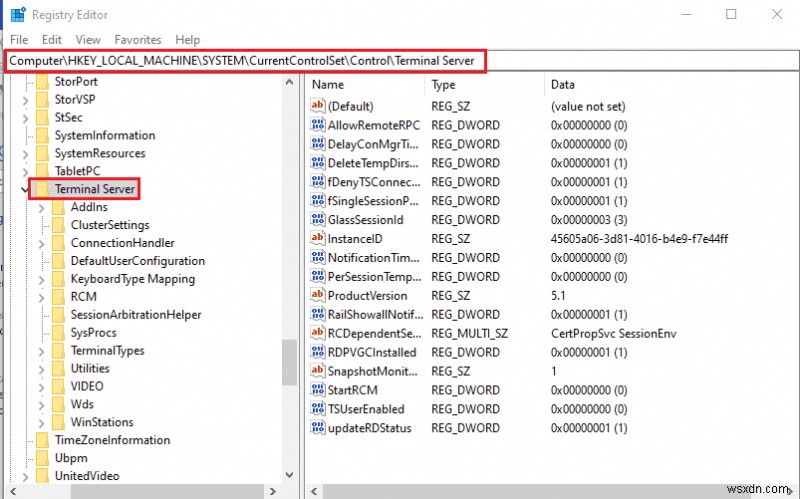Click the RCDependentSe... multi-string icon
The height and width of the screenshot is (499, 800).
coord(317,333)
